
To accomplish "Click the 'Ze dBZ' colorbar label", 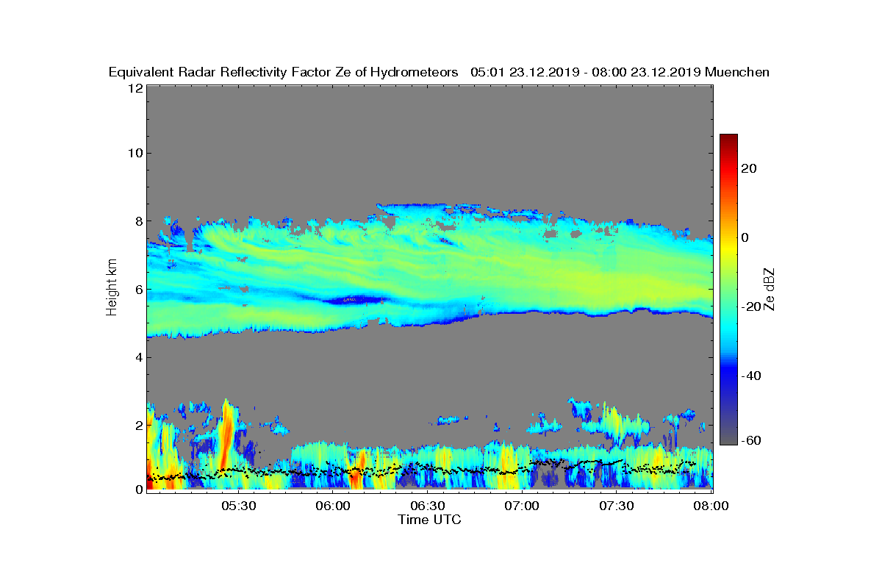I will coord(770,288).
